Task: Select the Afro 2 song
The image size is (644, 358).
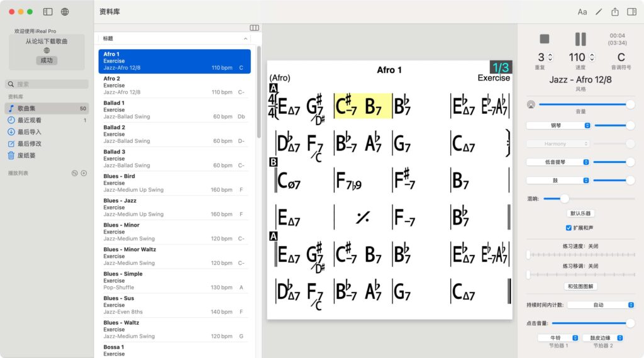Action: tap(175, 86)
